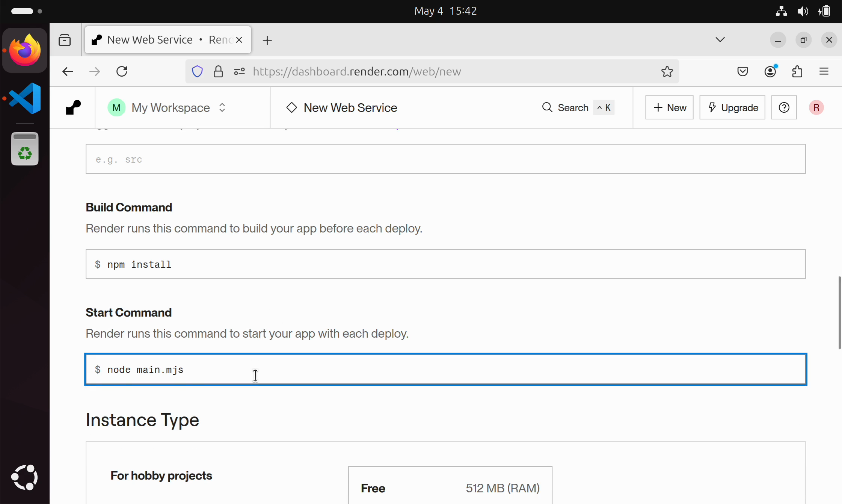Open Firefox hamburger application menu
The image size is (842, 504).
coord(824,71)
